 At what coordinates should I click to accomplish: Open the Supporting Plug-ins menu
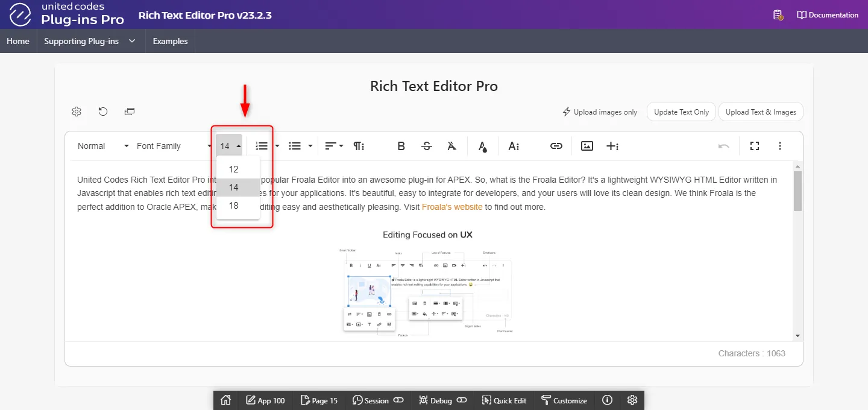pos(90,41)
